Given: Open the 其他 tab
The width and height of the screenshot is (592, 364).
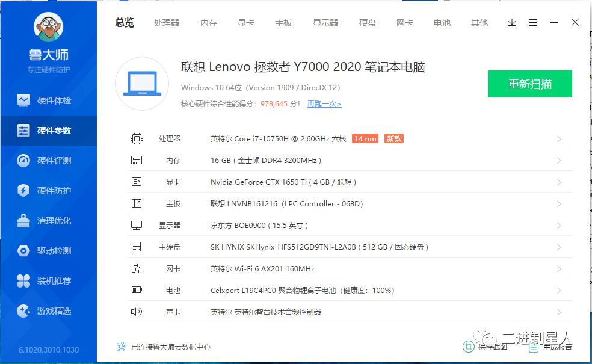Looking at the screenshot, I should [479, 23].
